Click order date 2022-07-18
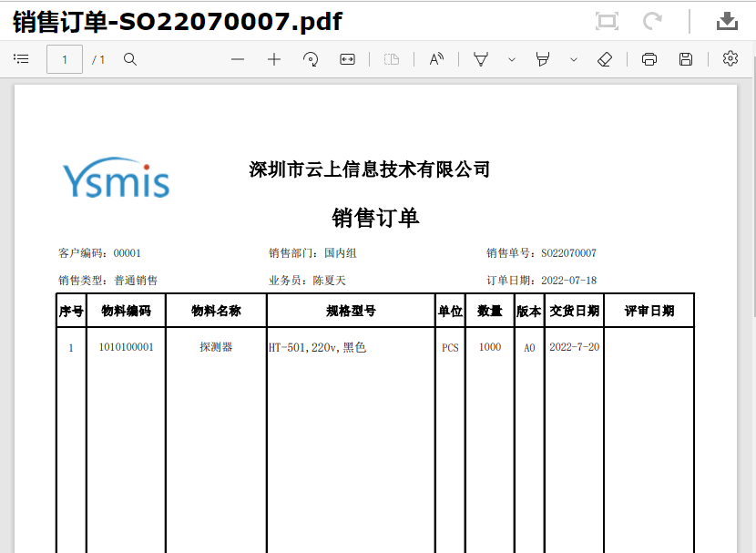Screen dimensions: 756x553 [x=569, y=281]
